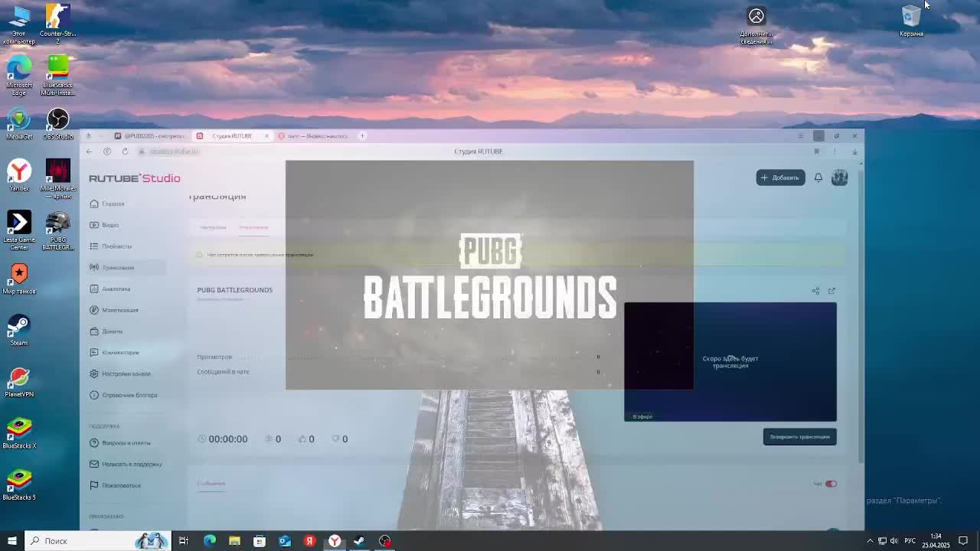This screenshot has width=980, height=551.
Task: Open the browser downloads arrow icon
Action: point(854,152)
